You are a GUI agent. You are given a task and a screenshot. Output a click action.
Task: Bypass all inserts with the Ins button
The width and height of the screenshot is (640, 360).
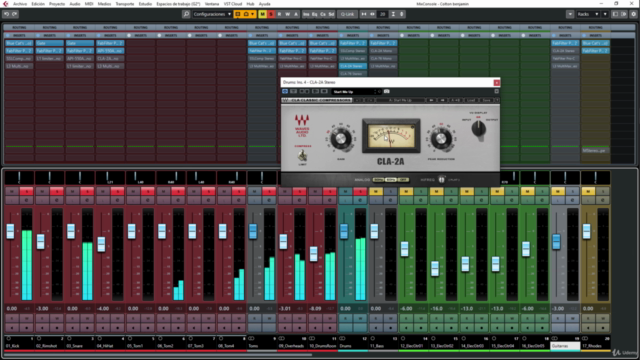click(306, 14)
